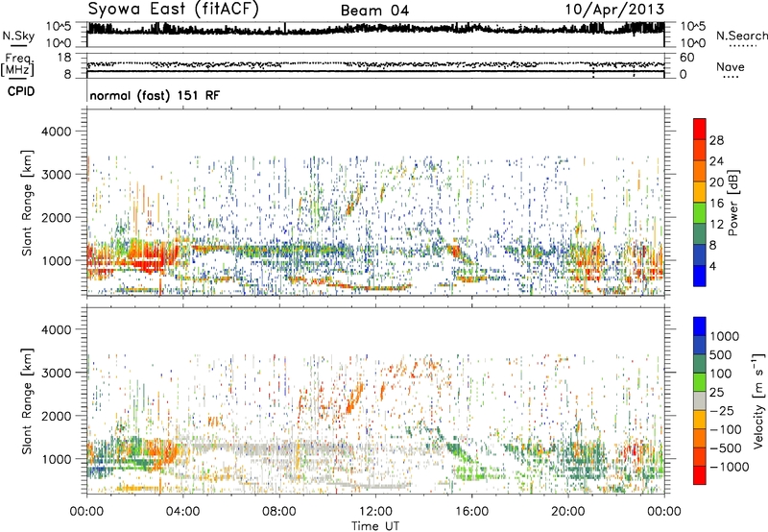Click the orange velocity streaks near 11:00 at 2200 km
This screenshot has width=768, height=532.
click(x=353, y=399)
